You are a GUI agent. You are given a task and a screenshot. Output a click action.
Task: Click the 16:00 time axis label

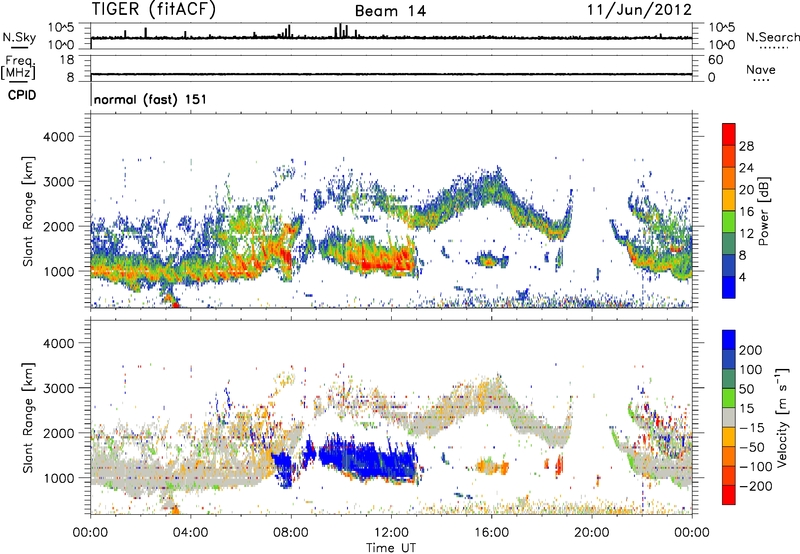click(x=491, y=533)
